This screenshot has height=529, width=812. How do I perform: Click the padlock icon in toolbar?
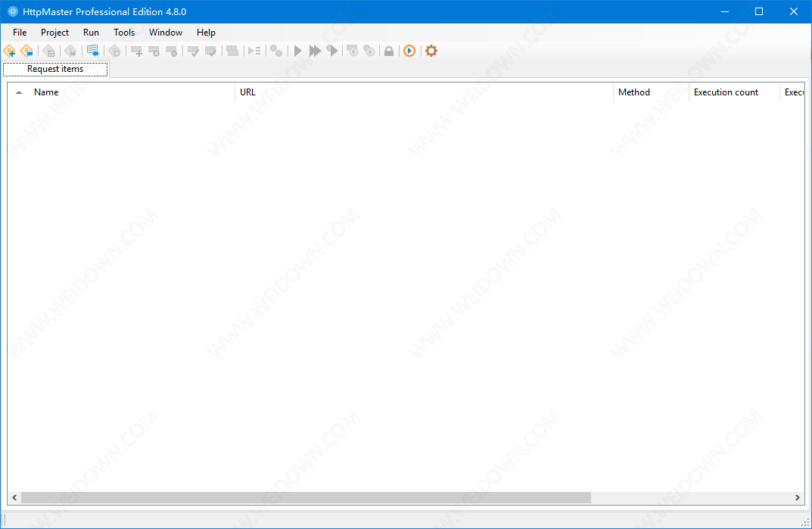(389, 51)
